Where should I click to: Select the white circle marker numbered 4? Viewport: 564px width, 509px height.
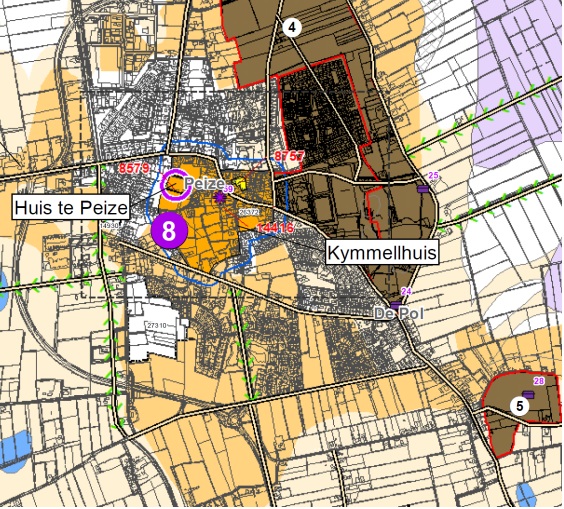pos(292,27)
